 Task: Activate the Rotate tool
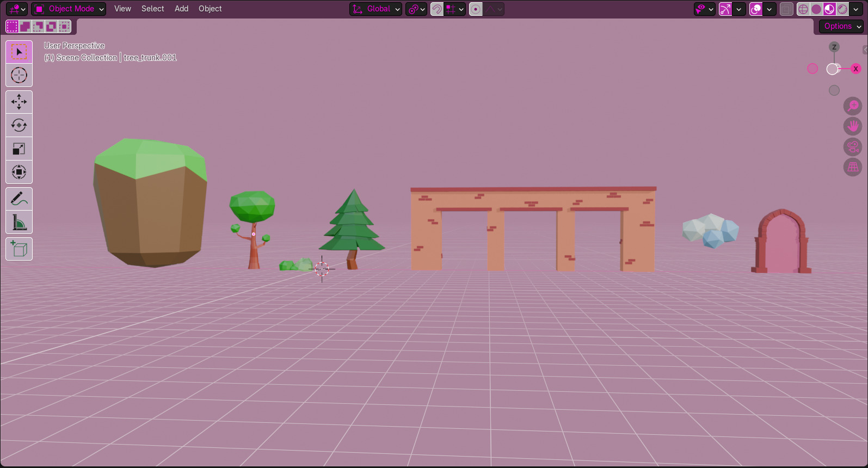[x=19, y=125]
